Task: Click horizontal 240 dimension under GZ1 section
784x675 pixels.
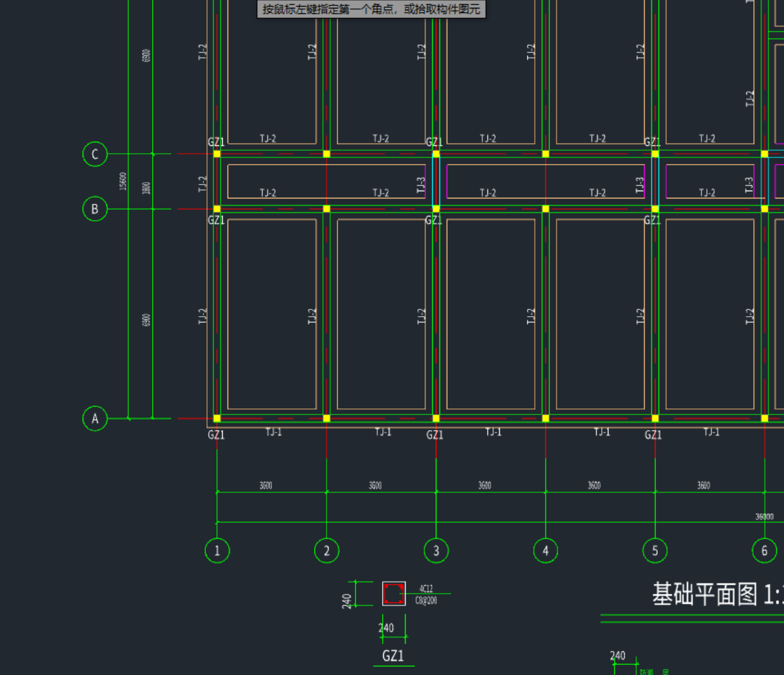Action: (386, 628)
